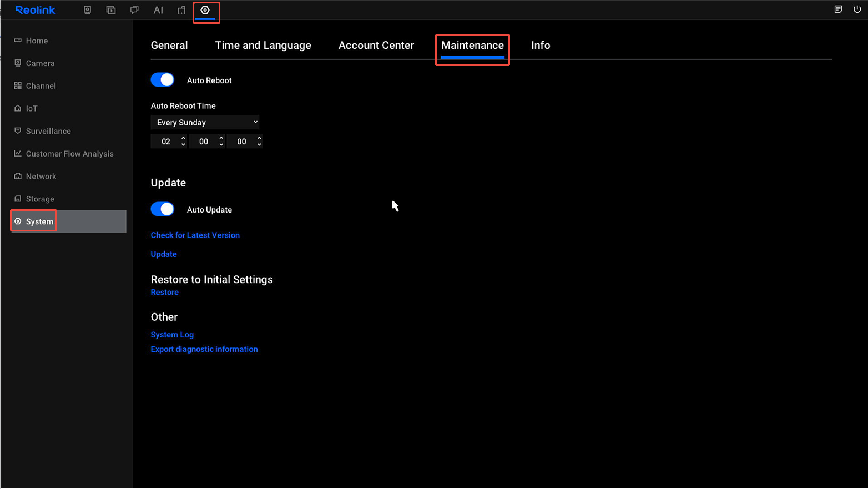The image size is (868, 489).
Task: Expand the Every Sunday reboot day dropdown
Action: [205, 122]
